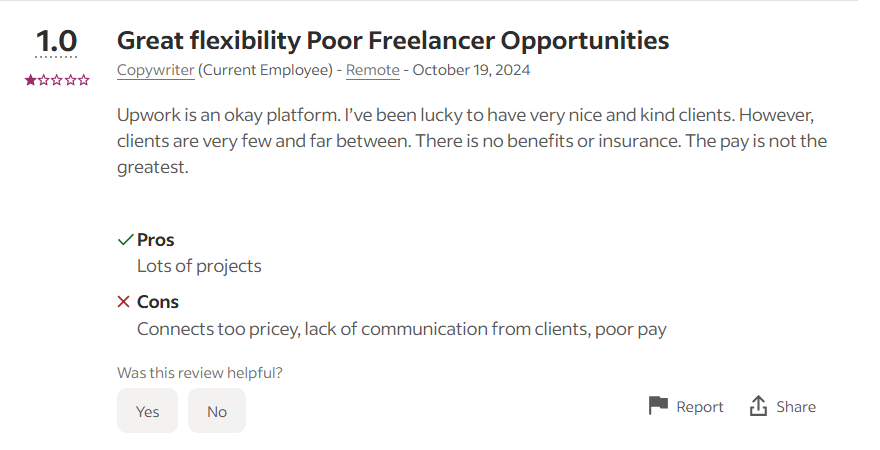880x450 pixels.
Task: Click the fifth empty rating star
Action: [84, 79]
